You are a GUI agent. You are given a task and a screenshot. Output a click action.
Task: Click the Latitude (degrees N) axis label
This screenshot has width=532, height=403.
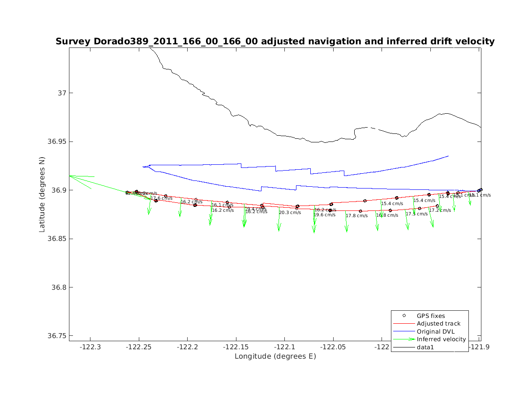(42, 194)
